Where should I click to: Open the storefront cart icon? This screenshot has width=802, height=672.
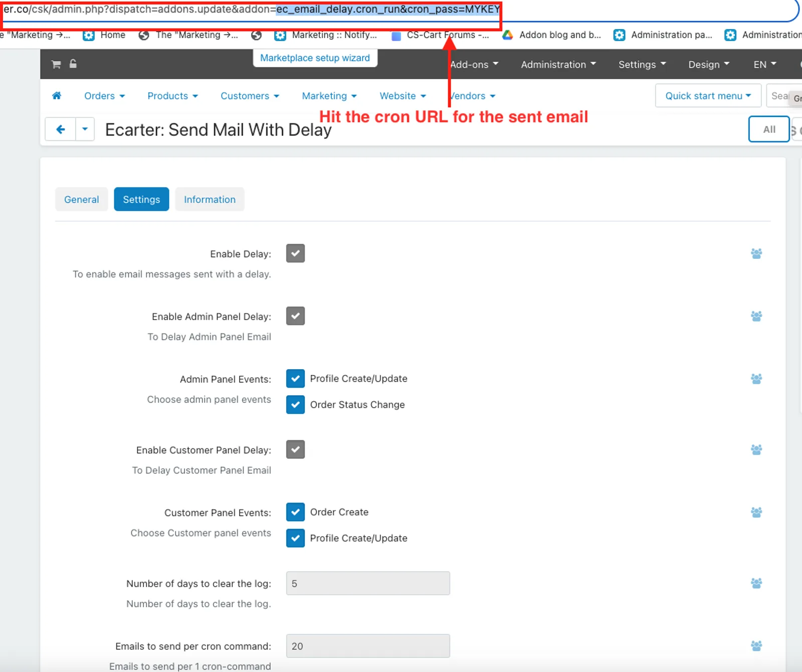pos(56,64)
